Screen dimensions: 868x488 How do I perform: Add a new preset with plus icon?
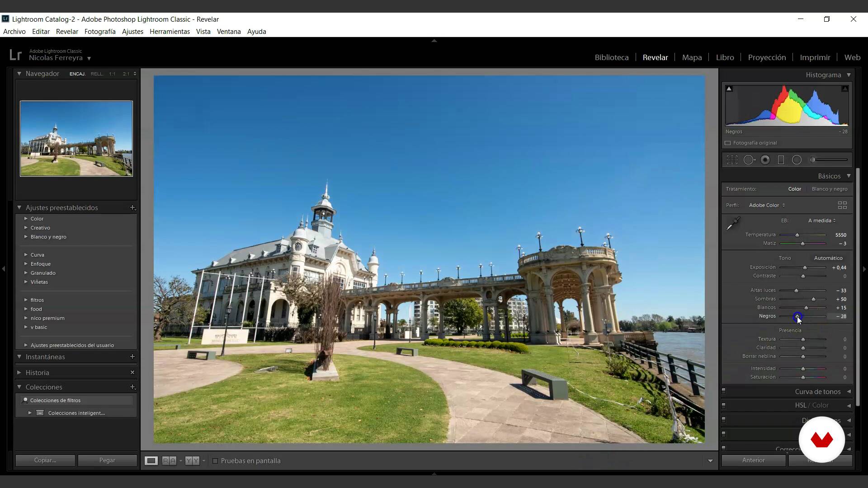(132, 207)
